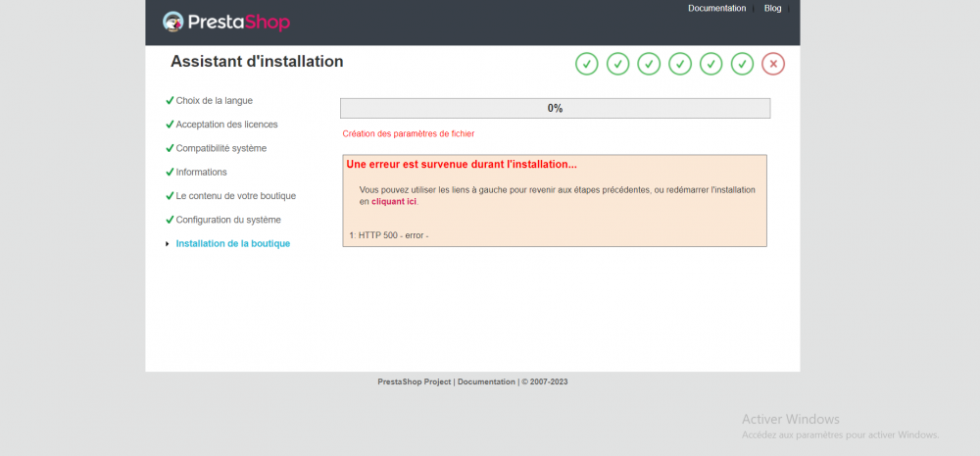Go back to Choix de la langue step
This screenshot has height=456, width=980.
point(215,100)
